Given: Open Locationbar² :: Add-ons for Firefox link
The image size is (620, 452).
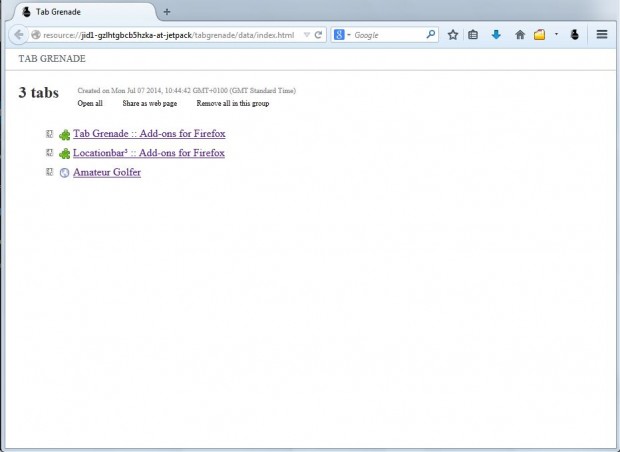Looking at the screenshot, I should pyautogui.click(x=149, y=153).
